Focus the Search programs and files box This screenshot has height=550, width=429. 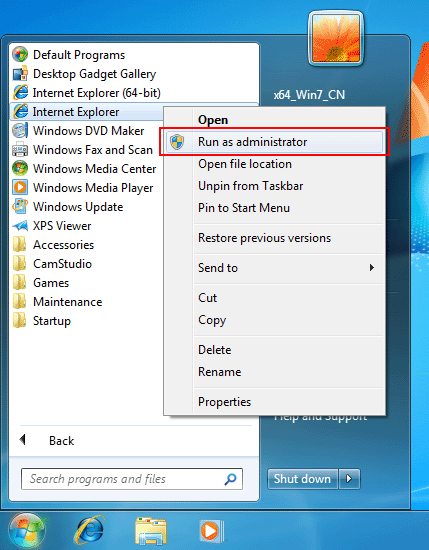click(x=132, y=479)
